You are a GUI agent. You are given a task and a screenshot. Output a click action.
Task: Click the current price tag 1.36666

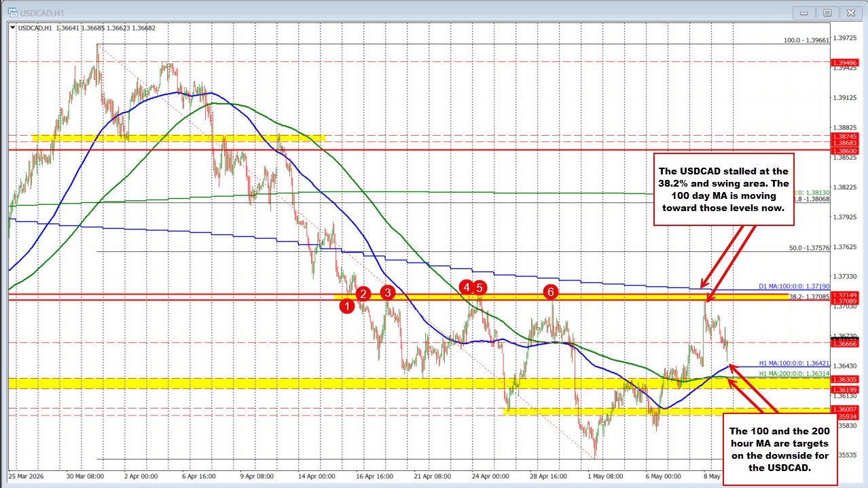pyautogui.click(x=846, y=343)
